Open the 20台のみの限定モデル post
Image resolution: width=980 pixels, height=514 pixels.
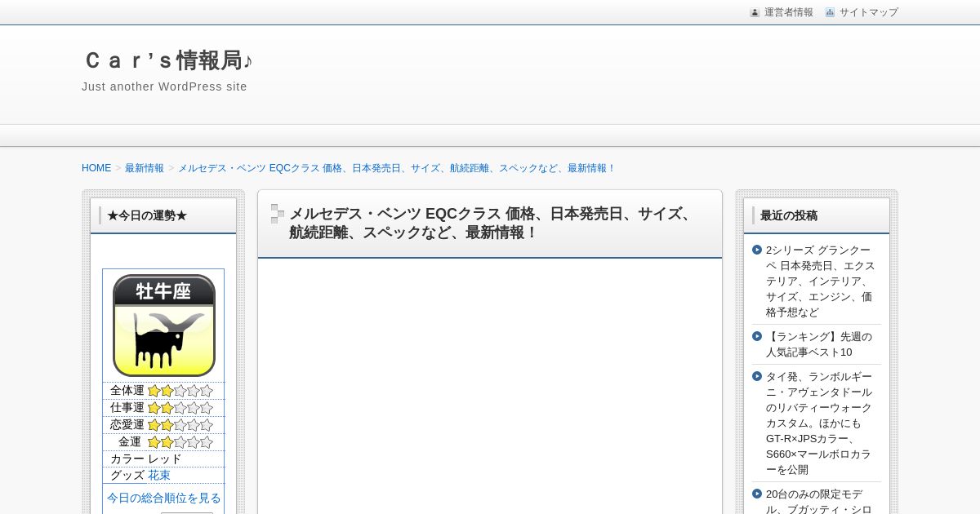[x=819, y=501]
